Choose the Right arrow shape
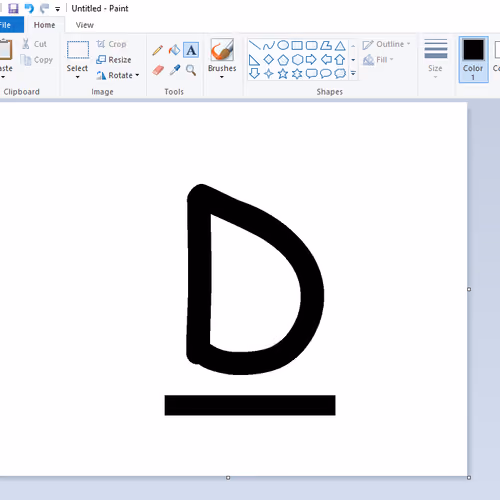 pyautogui.click(x=311, y=60)
